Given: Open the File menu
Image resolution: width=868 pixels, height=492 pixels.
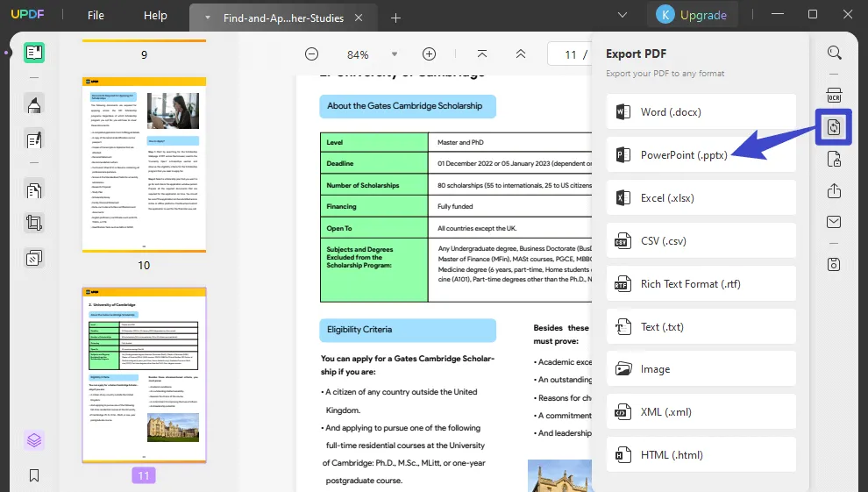Looking at the screenshot, I should (x=96, y=16).
